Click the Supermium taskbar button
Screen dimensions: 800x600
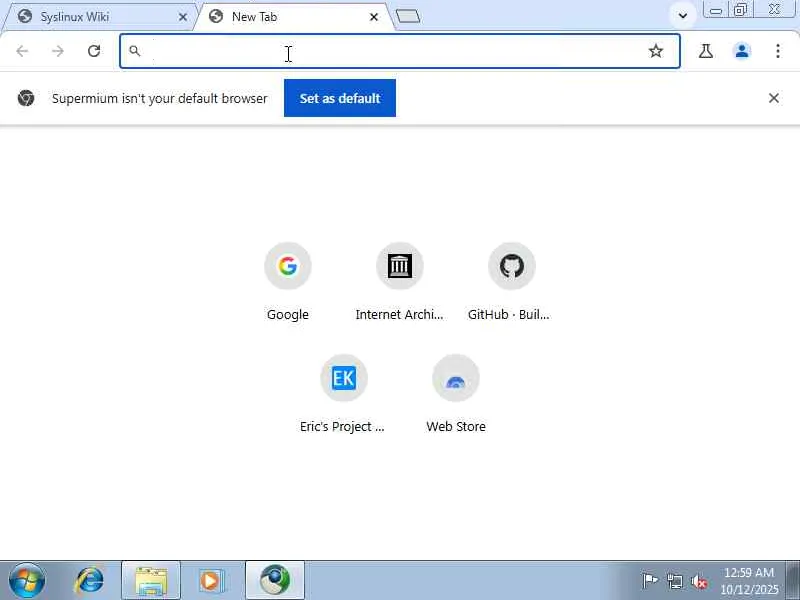(275, 581)
